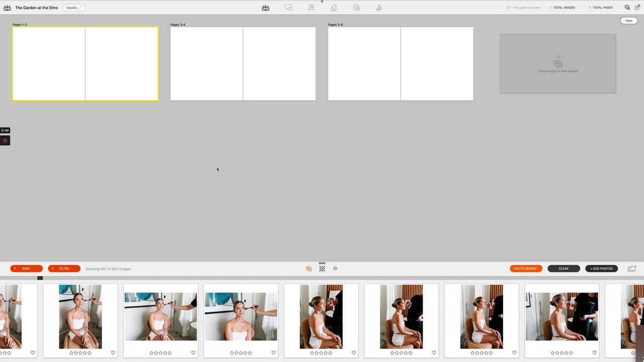Open the layout templates icon in top toolbar
Screen dimensions: 644x362
pos(356,8)
